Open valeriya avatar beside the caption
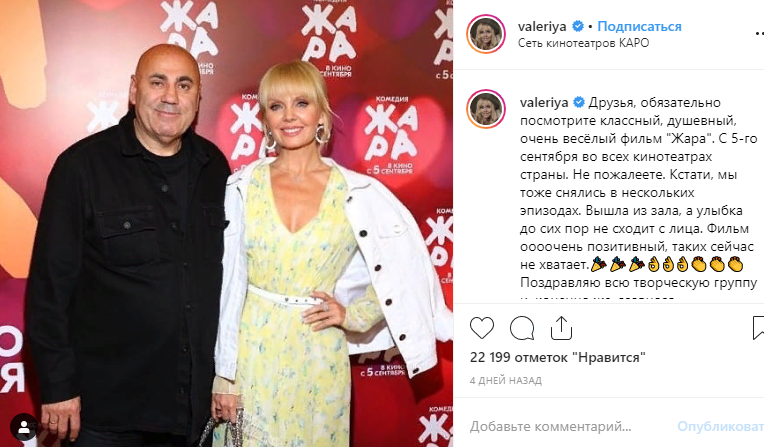 click(486, 109)
